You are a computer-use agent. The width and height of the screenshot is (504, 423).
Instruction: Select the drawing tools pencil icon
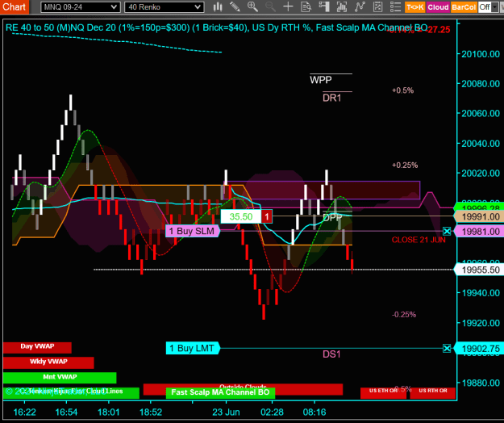click(235, 6)
